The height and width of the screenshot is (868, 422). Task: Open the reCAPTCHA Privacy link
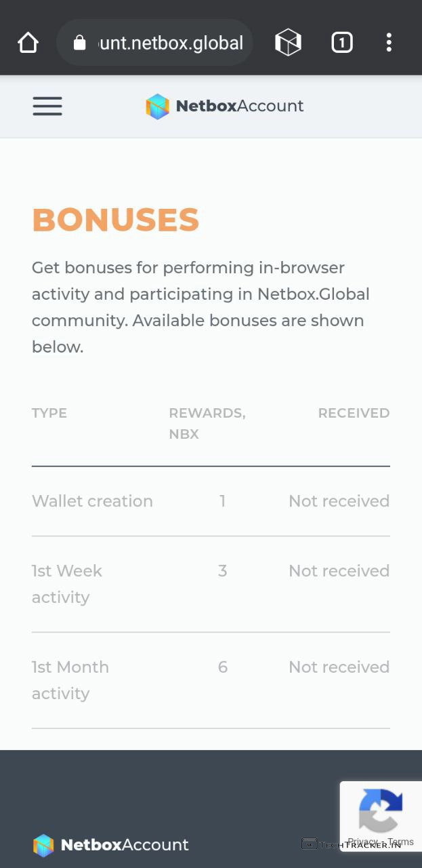click(363, 842)
